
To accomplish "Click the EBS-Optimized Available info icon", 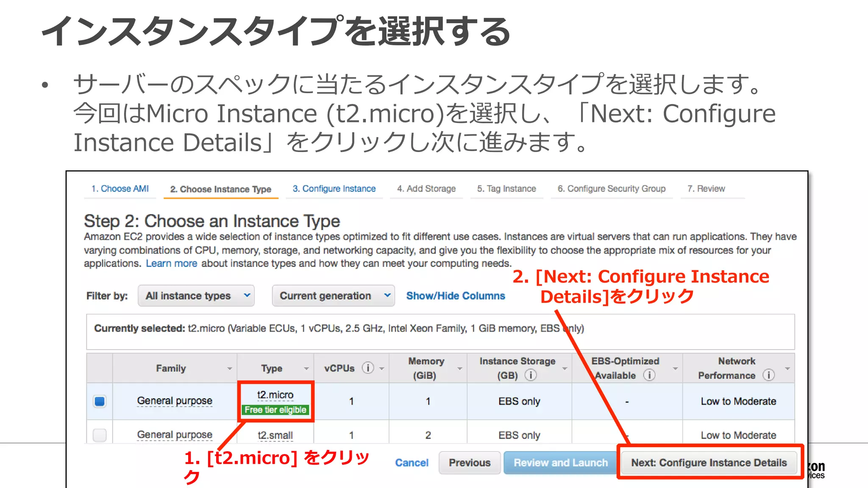I will (649, 375).
